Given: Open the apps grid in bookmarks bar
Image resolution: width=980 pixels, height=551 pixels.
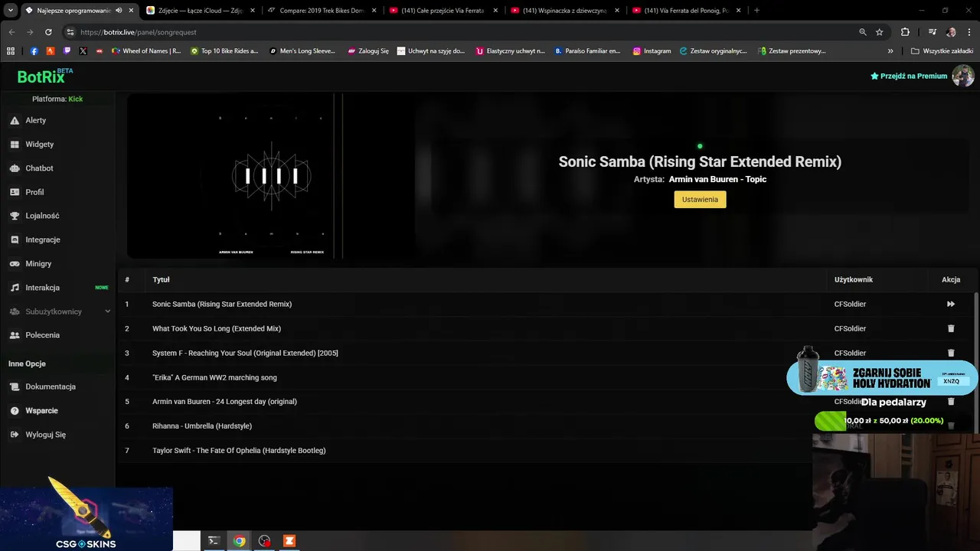Looking at the screenshot, I should (11, 51).
